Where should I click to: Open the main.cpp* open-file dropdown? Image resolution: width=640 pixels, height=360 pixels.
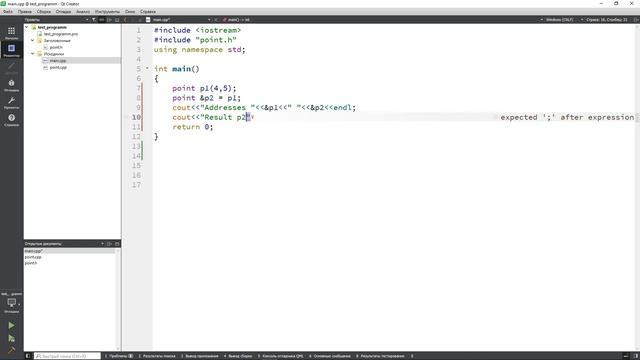click(182, 20)
